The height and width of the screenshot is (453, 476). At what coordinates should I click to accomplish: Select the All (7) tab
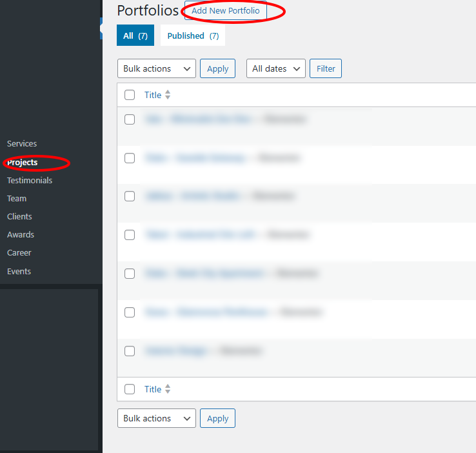click(x=135, y=36)
